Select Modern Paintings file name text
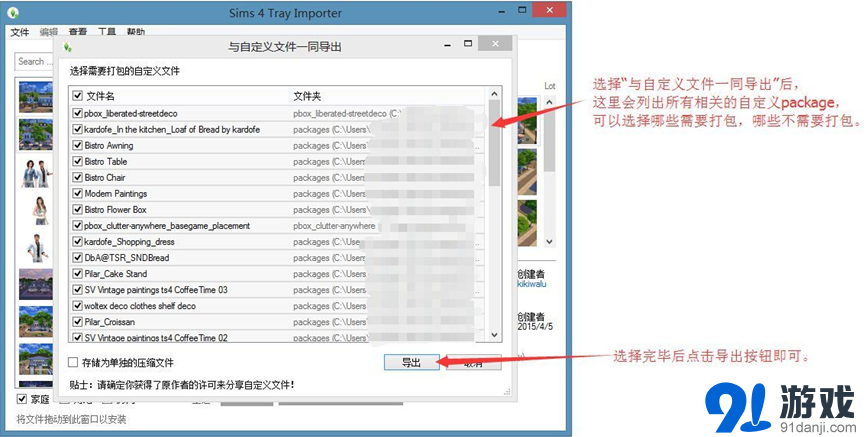 [116, 193]
